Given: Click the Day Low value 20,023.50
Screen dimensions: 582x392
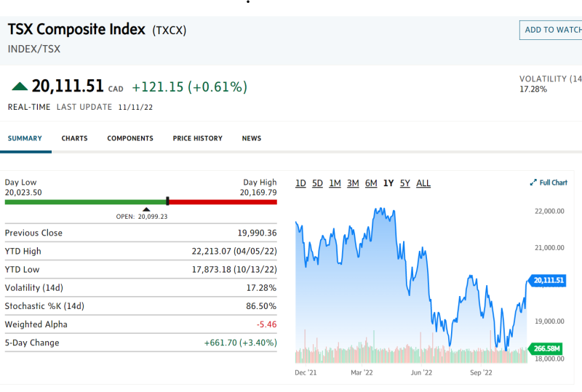Looking at the screenshot, I should [x=23, y=193].
